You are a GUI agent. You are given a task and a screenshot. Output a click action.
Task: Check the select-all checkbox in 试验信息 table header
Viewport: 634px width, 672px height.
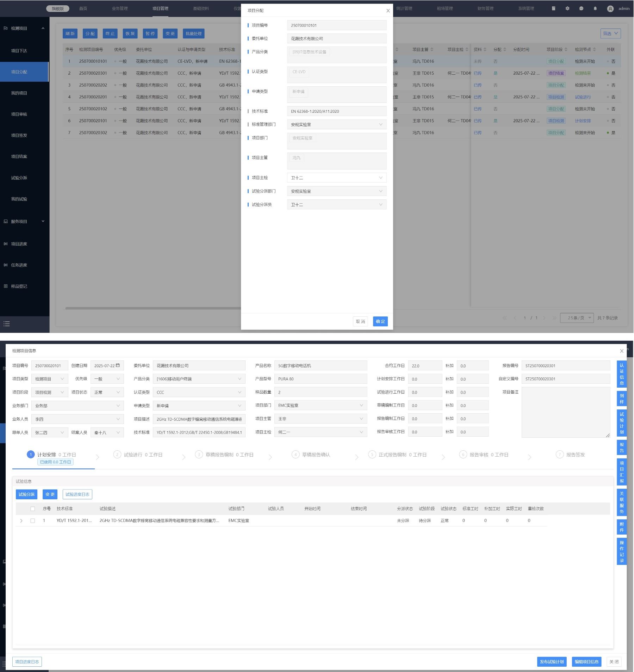click(x=33, y=508)
